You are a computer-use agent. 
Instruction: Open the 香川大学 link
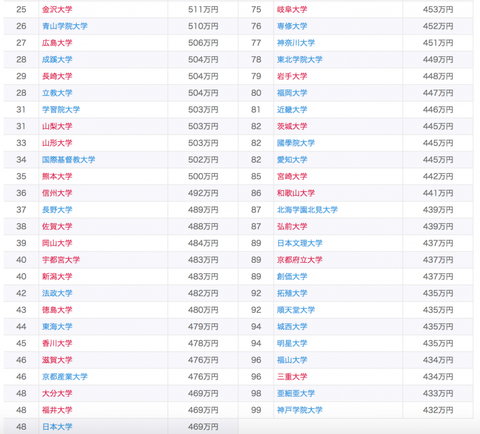point(57,343)
